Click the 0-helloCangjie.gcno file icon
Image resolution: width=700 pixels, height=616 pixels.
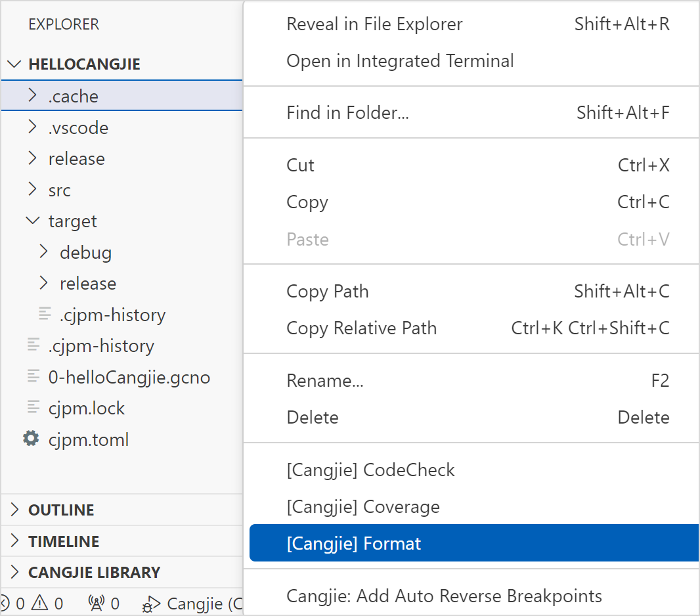pyautogui.click(x=33, y=377)
